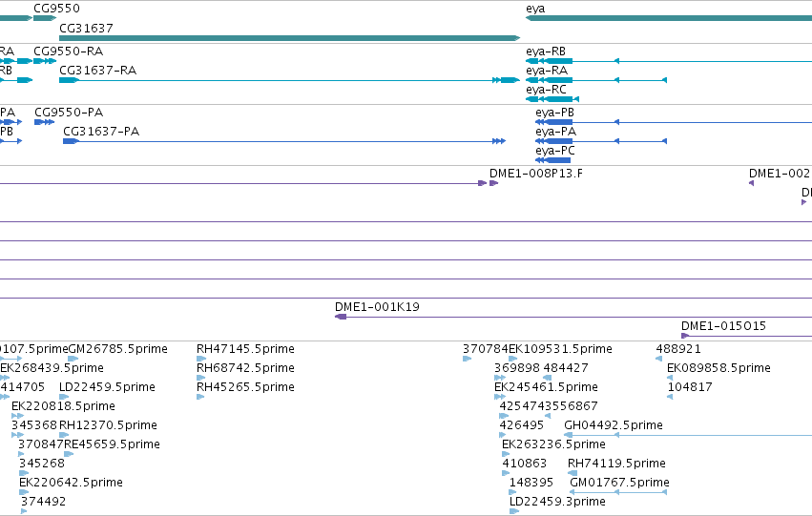Click the EK220642.5prime EST label
This screenshot has height=516, width=812.
pos(71,483)
